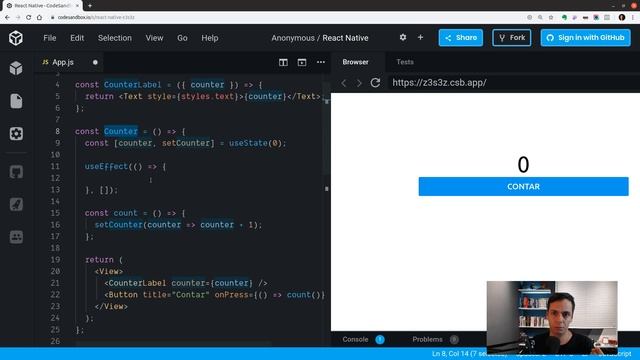Open the Go menu

pos(182,38)
